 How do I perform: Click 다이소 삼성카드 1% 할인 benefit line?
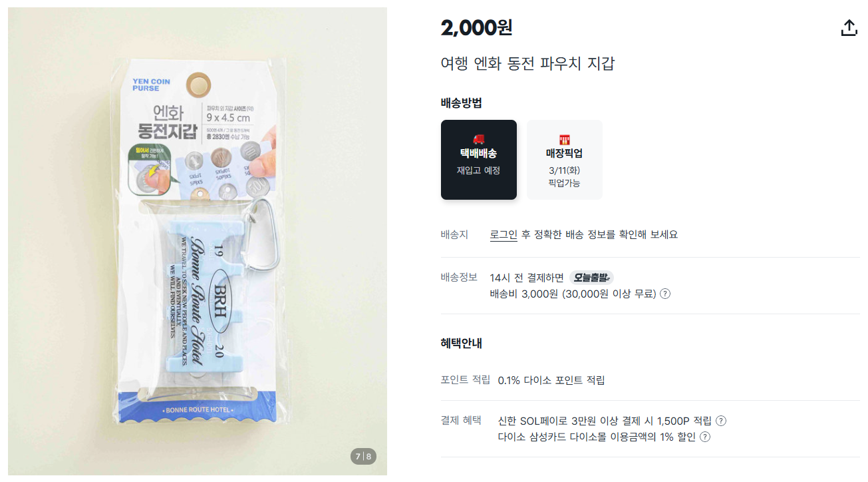coord(597,437)
